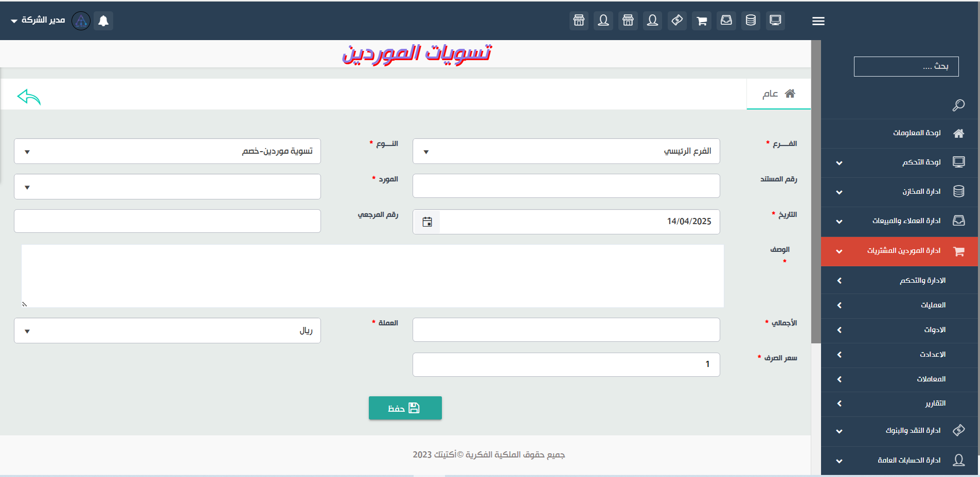Expand the العمليات submenu
This screenshot has width=980, height=477.
899,305
